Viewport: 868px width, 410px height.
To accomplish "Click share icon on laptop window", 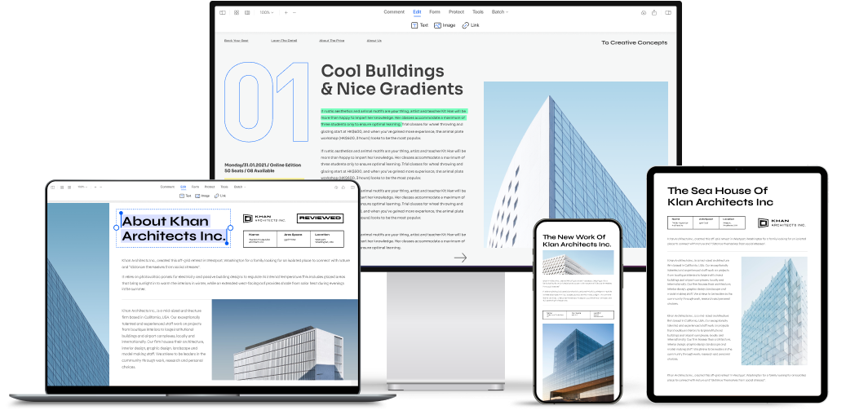I will [x=343, y=187].
